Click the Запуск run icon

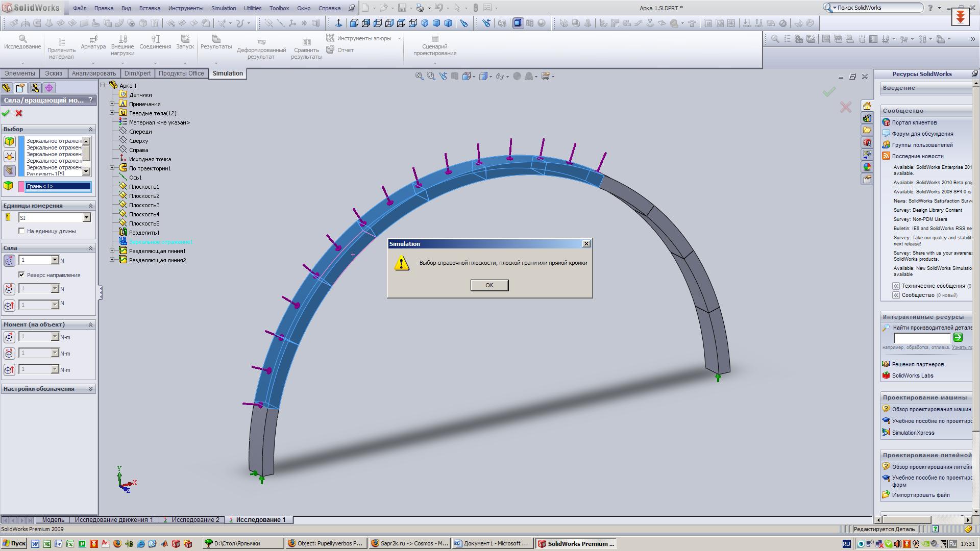185,39
